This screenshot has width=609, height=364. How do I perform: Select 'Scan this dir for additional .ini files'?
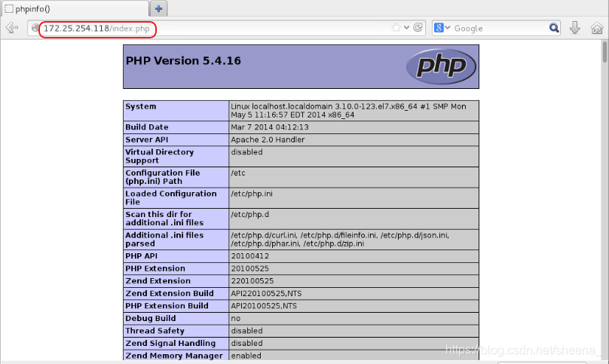(x=164, y=219)
